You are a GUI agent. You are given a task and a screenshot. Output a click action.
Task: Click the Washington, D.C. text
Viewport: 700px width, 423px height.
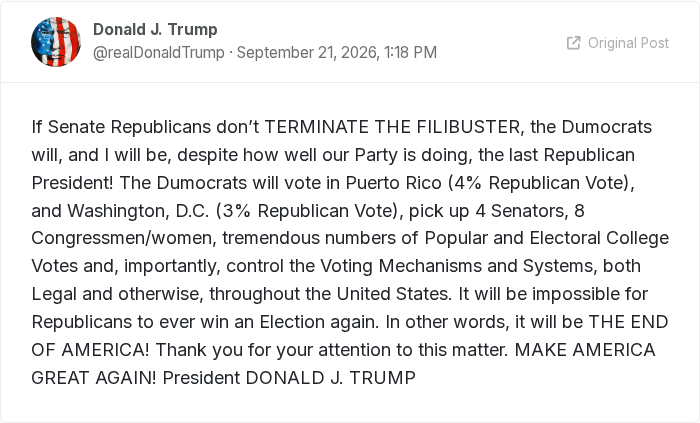(138, 211)
